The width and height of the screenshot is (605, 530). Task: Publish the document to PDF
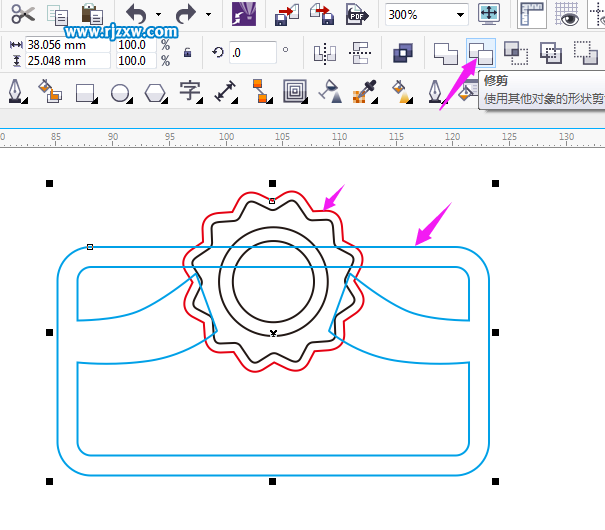coord(357,15)
